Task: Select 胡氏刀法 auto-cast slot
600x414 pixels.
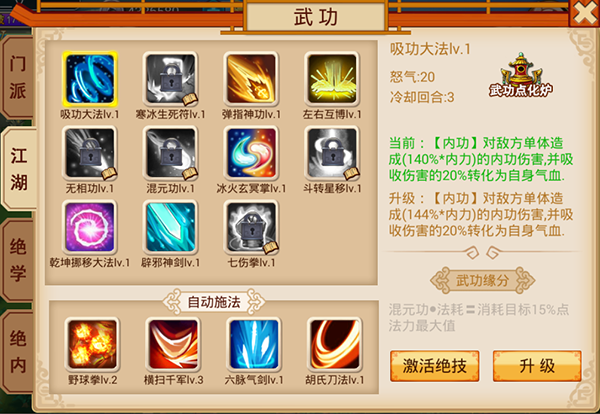Action: coord(335,344)
